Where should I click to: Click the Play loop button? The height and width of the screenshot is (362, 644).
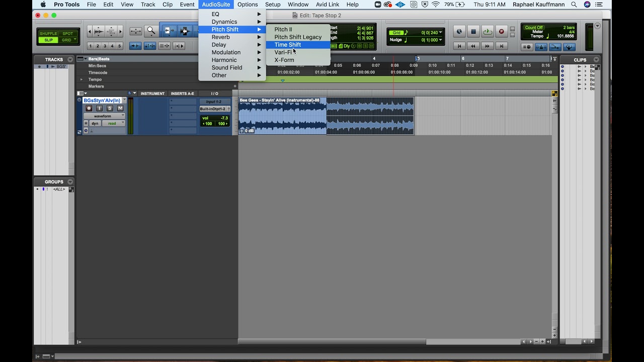coord(488,31)
